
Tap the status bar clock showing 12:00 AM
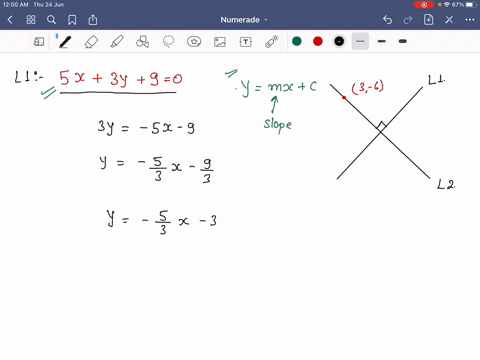15,5
